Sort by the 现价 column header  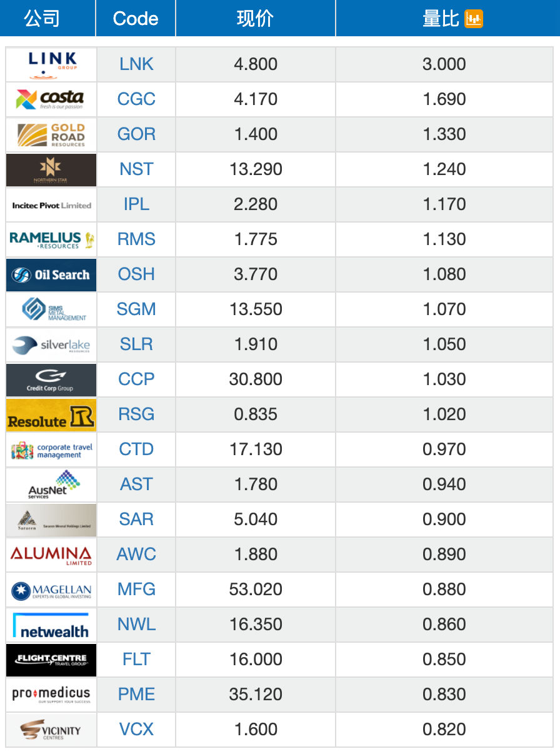pyautogui.click(x=255, y=19)
